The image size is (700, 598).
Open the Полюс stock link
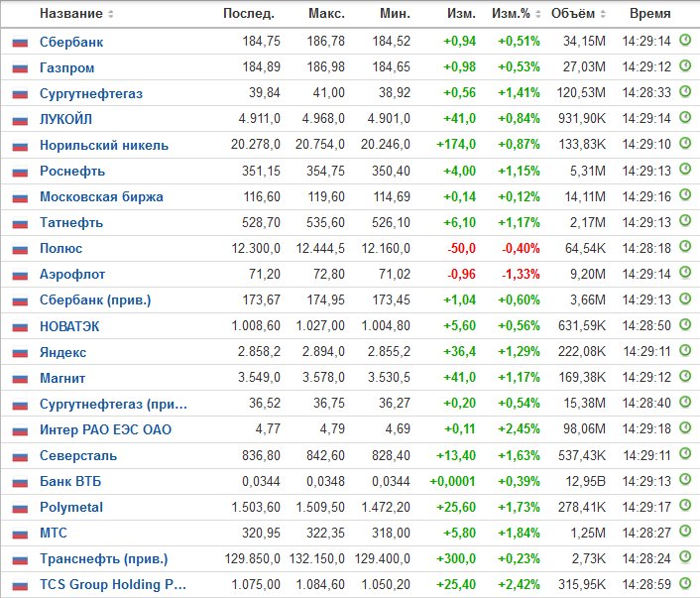click(x=60, y=249)
